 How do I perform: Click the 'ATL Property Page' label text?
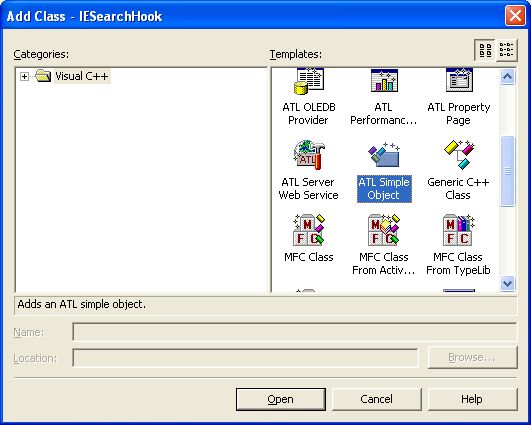point(459,114)
